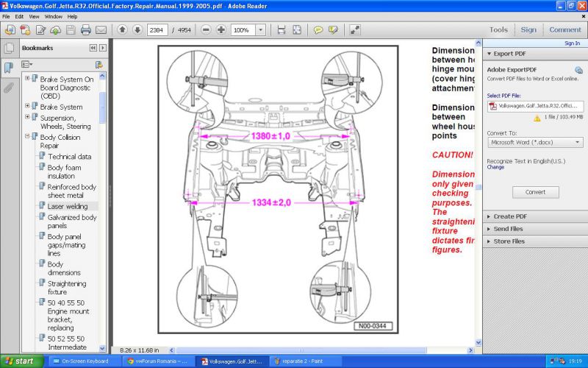Open the Attachments paperclip panel
This screenshot has width=588, height=368.
coord(9,88)
